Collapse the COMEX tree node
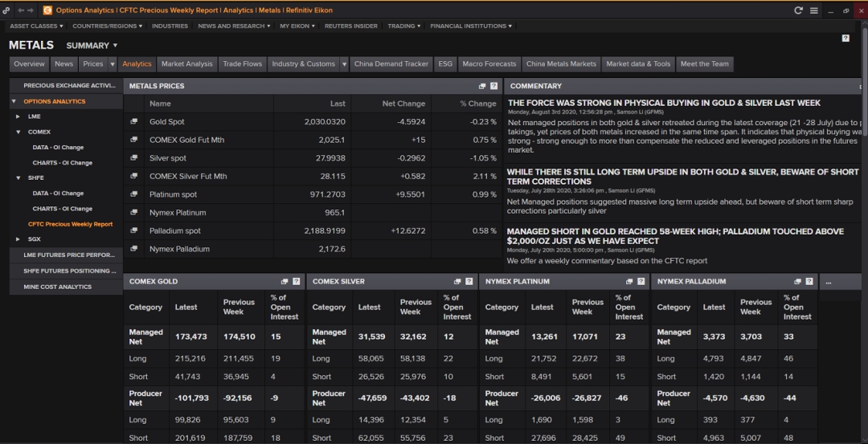 pyautogui.click(x=18, y=132)
